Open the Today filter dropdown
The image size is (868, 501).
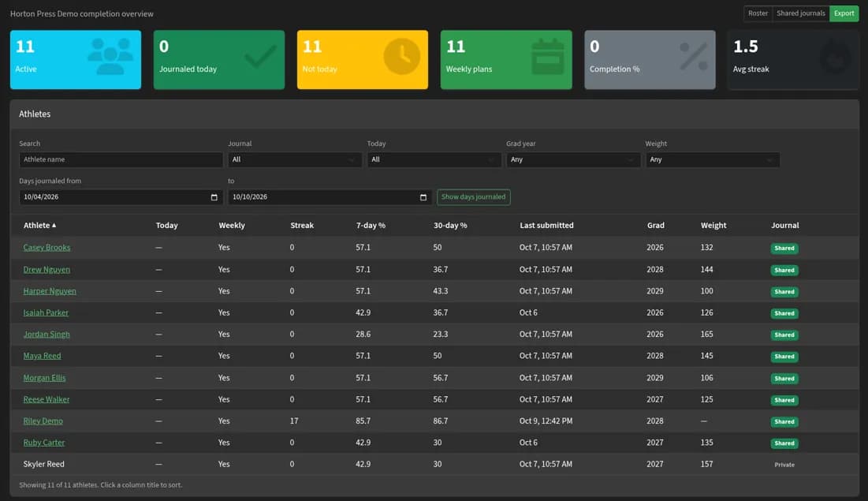click(x=434, y=159)
